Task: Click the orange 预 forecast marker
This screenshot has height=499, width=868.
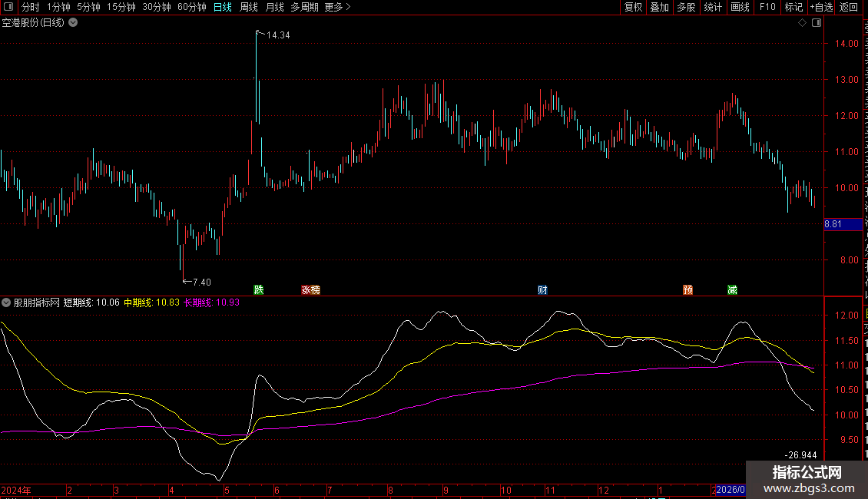Action: pos(687,289)
